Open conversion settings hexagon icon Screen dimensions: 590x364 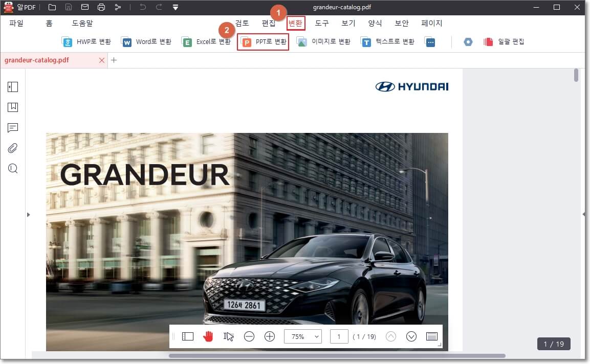pyautogui.click(x=468, y=42)
